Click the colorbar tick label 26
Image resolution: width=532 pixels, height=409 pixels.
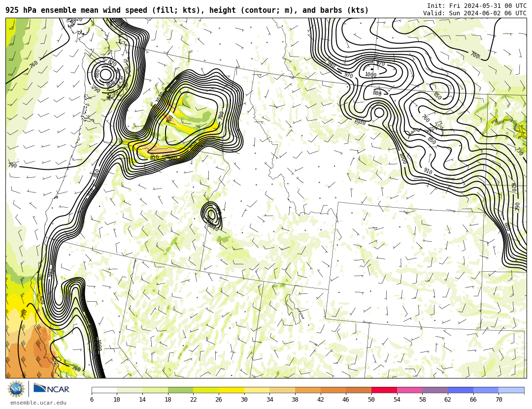click(x=219, y=400)
